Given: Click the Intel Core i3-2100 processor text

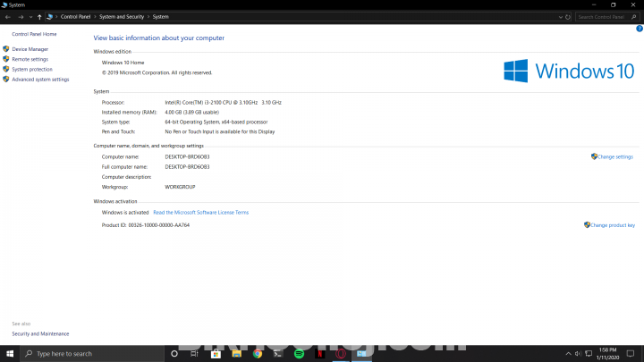Looking at the screenshot, I should coord(223,103).
